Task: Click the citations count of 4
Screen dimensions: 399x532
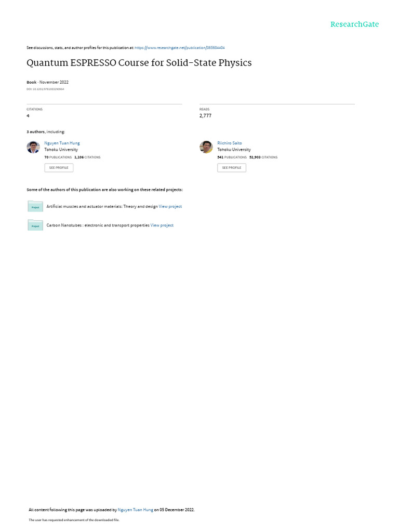Action: [28, 116]
